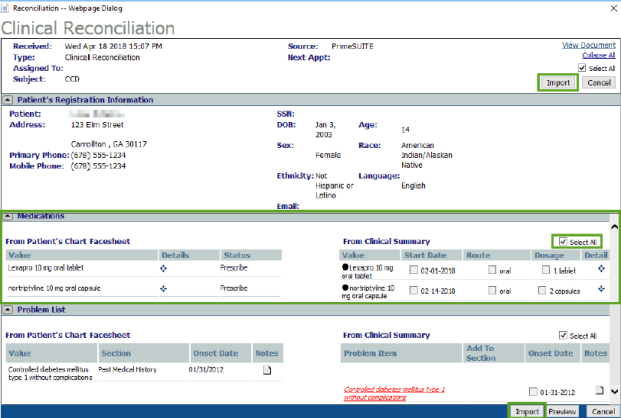Close the Reconciliation webpage dialog

tap(609, 7)
